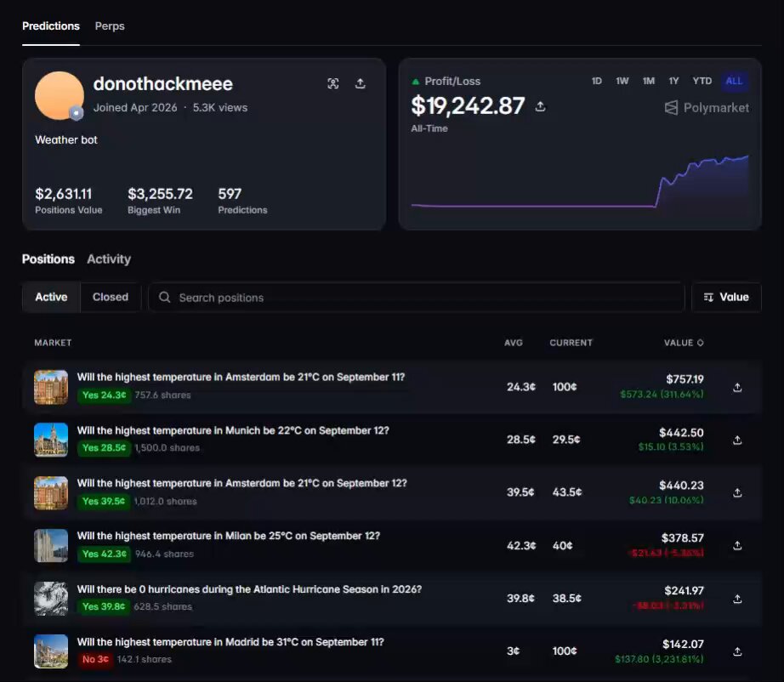Click the Munich market thumbnail
The height and width of the screenshot is (682, 784).
(x=51, y=440)
